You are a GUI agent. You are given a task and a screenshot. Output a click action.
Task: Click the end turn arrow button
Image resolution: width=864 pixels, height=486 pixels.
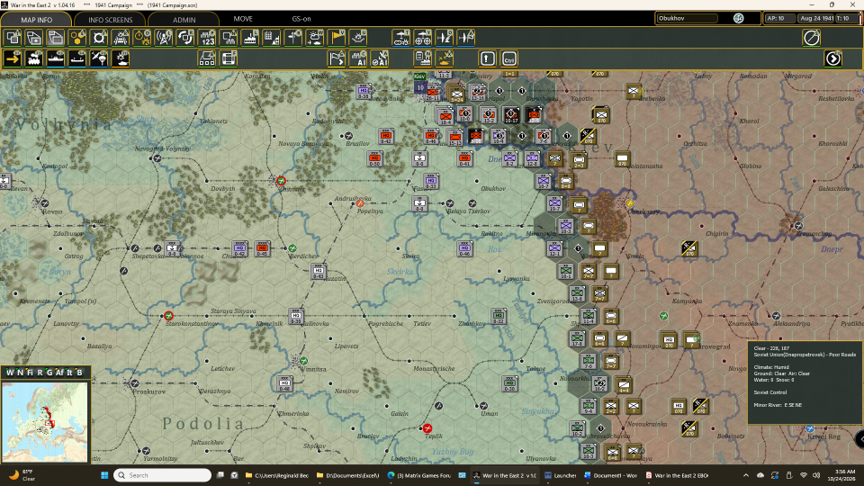point(833,58)
